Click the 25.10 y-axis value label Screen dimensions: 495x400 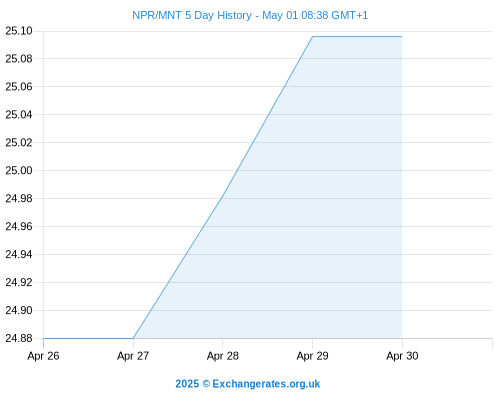point(19,31)
